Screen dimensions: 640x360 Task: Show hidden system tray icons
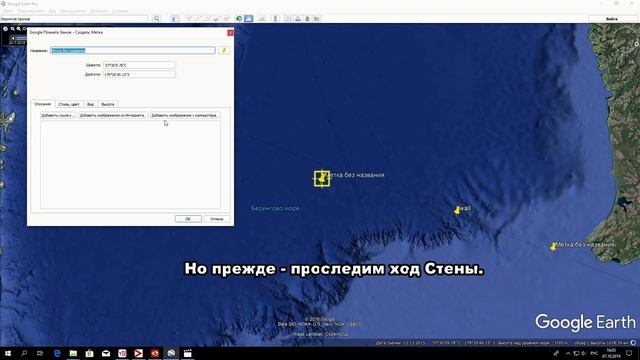[x=568, y=353]
